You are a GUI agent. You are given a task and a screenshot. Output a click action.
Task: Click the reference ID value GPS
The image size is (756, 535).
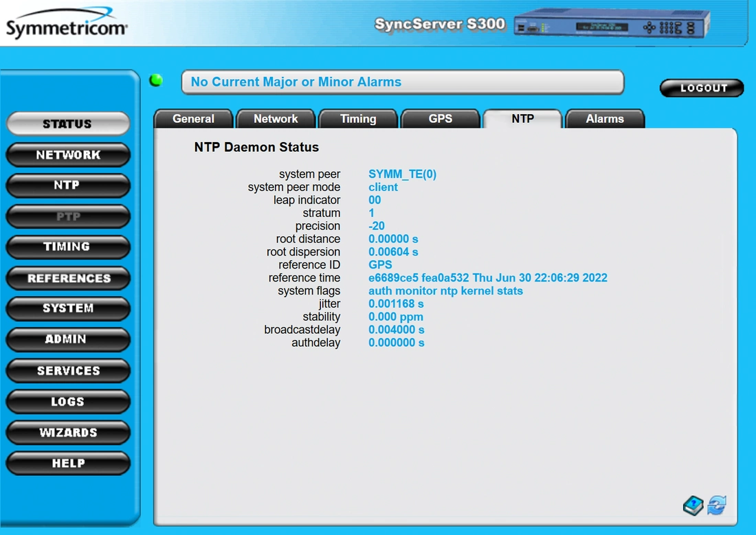click(x=380, y=265)
